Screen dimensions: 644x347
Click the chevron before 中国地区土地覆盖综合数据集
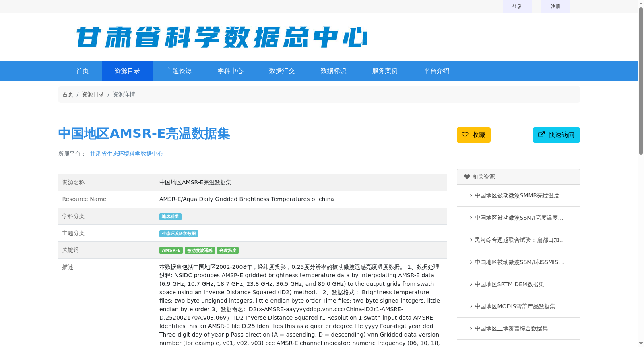coord(471,328)
